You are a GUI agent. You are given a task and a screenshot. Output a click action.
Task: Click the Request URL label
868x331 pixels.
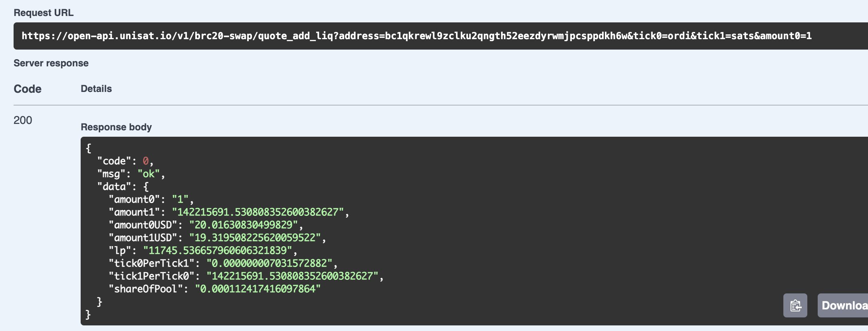point(44,13)
